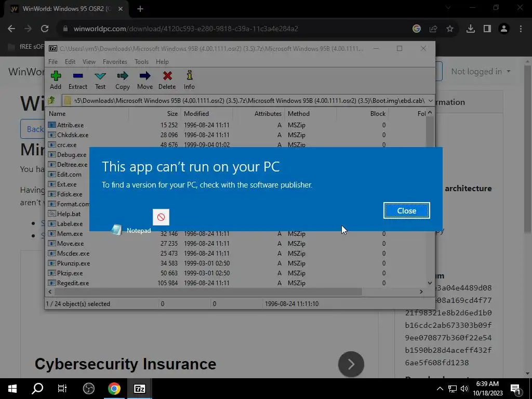Open a new Chrome tab
The width and height of the screenshot is (532, 399).
(140, 9)
